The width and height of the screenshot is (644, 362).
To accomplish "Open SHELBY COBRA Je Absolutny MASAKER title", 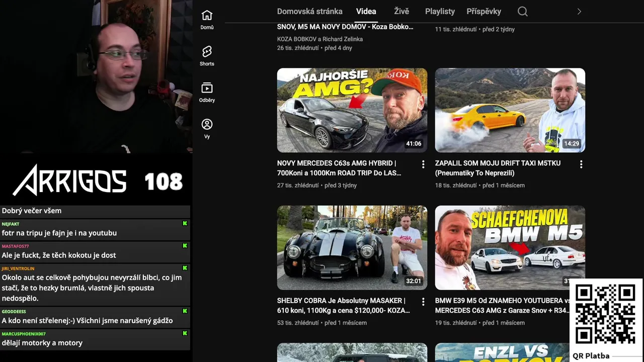I will [x=344, y=305].
